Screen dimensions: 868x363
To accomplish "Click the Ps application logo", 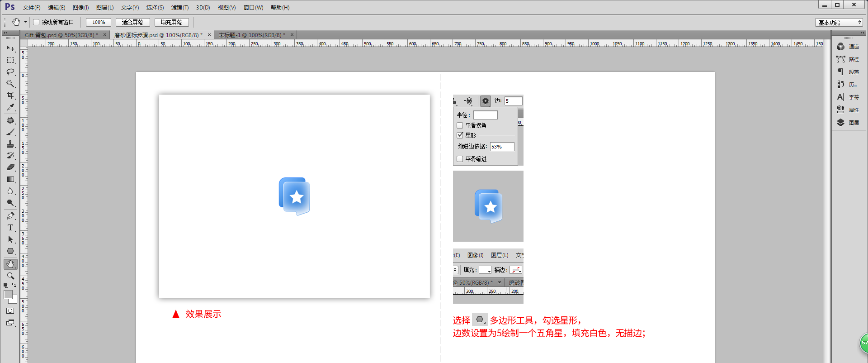I will point(10,7).
